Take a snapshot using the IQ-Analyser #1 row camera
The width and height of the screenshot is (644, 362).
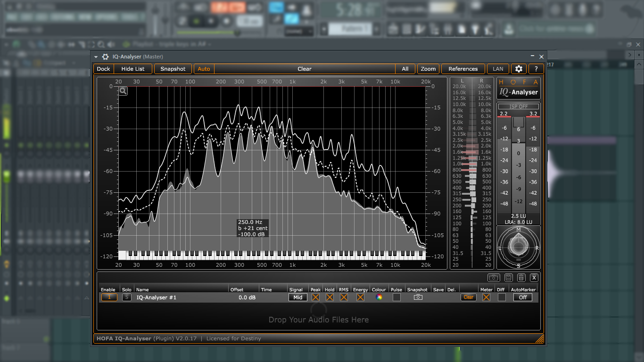418,297
